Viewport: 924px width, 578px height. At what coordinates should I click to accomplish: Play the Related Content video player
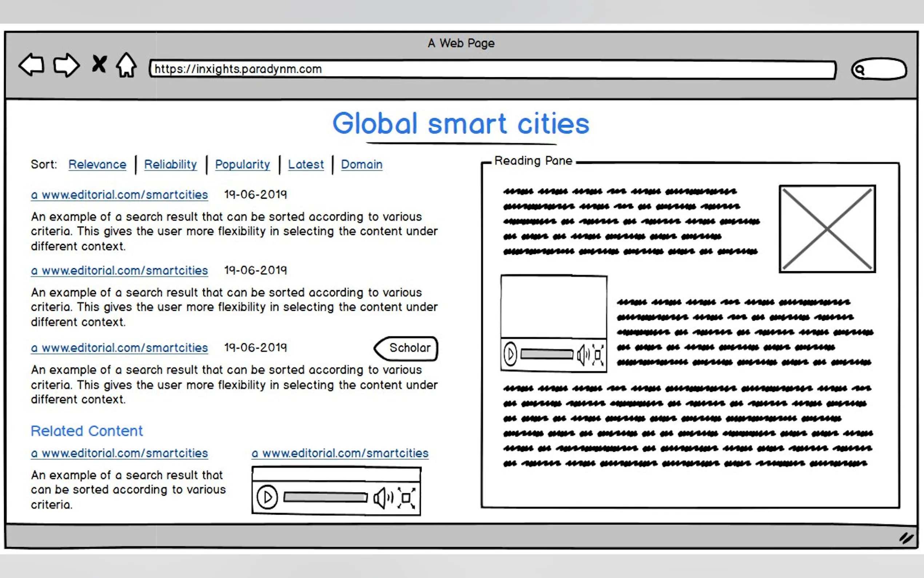pos(267,497)
